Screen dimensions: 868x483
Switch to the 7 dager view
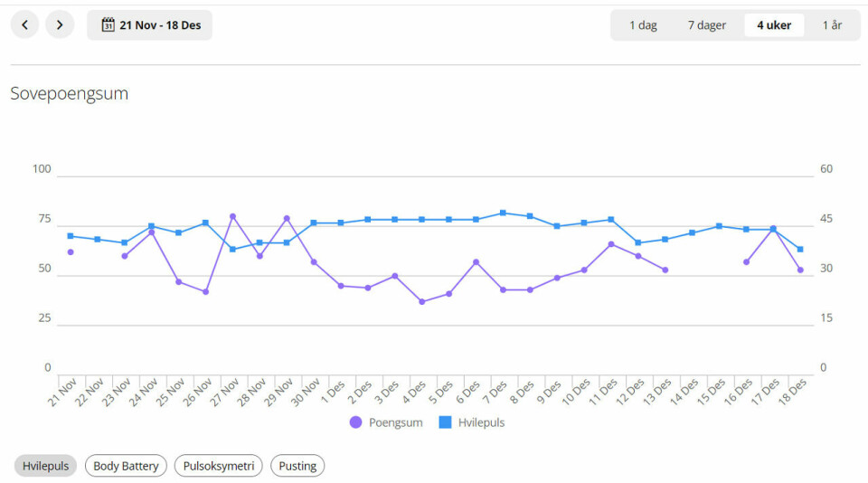[706, 25]
